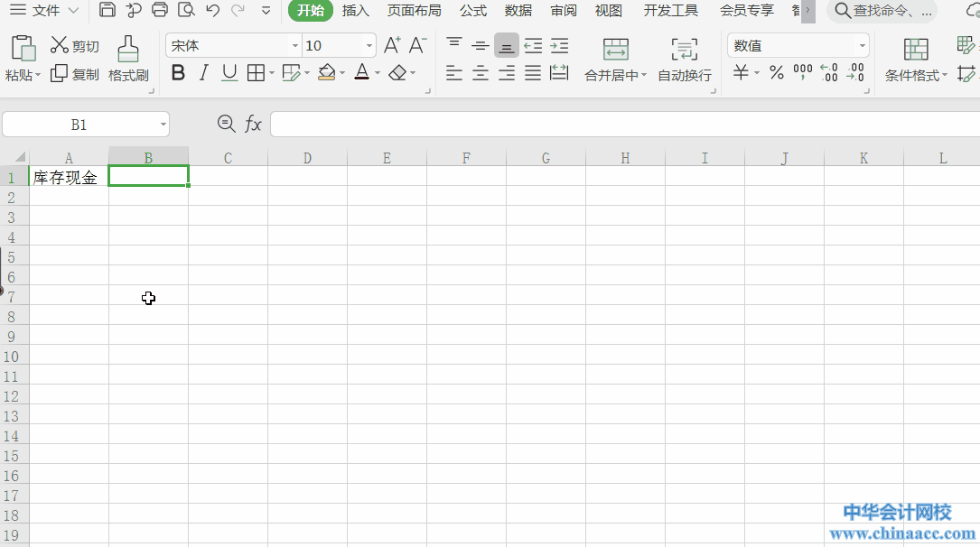The image size is (980, 547).
Task: Decrease font size with smaller A icon
Action: (417, 45)
